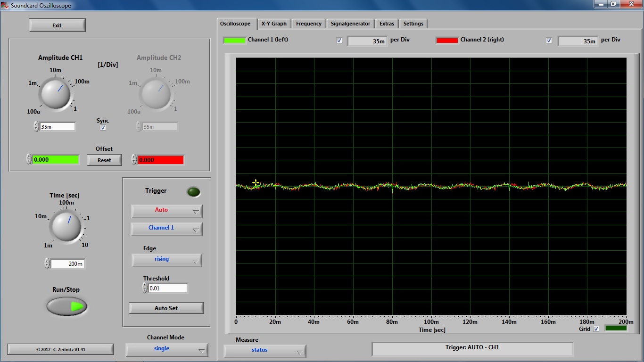Image resolution: width=644 pixels, height=362 pixels.
Task: Click the Amplitude CH1 value stepper arrows
Action: 36,126
